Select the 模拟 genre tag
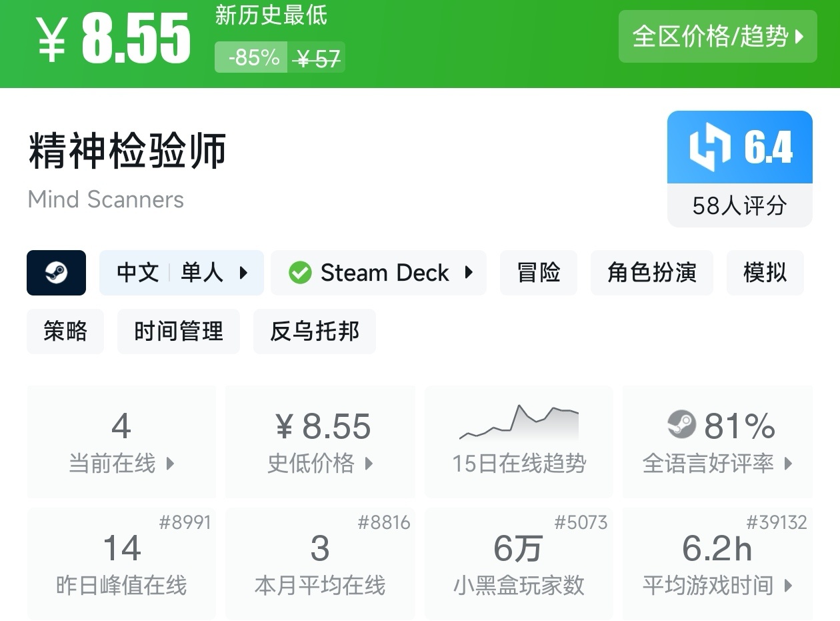This screenshot has width=840, height=621. tap(765, 273)
